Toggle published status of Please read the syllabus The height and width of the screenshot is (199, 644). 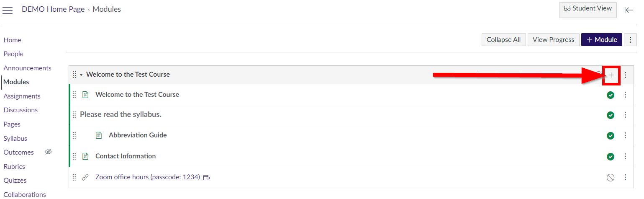[x=611, y=115]
